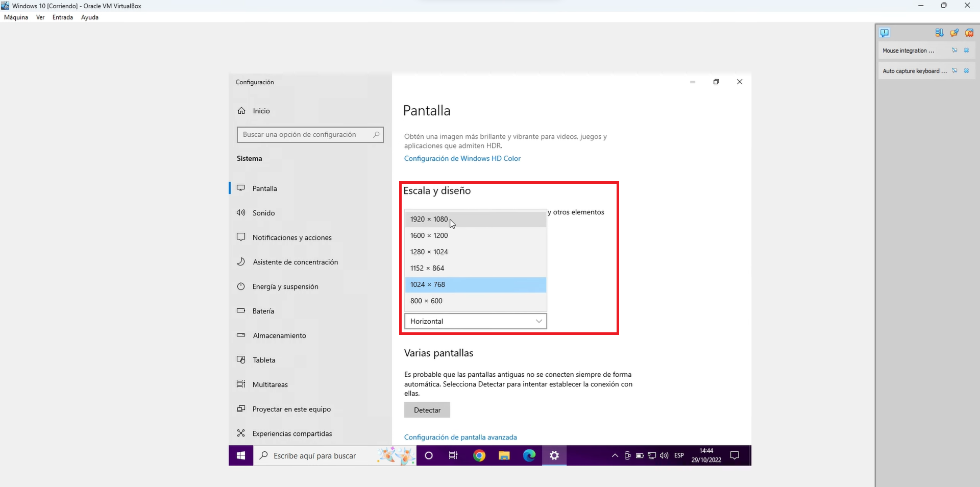980x487 pixels.
Task: Click the ESP language indicator
Action: tap(679, 455)
